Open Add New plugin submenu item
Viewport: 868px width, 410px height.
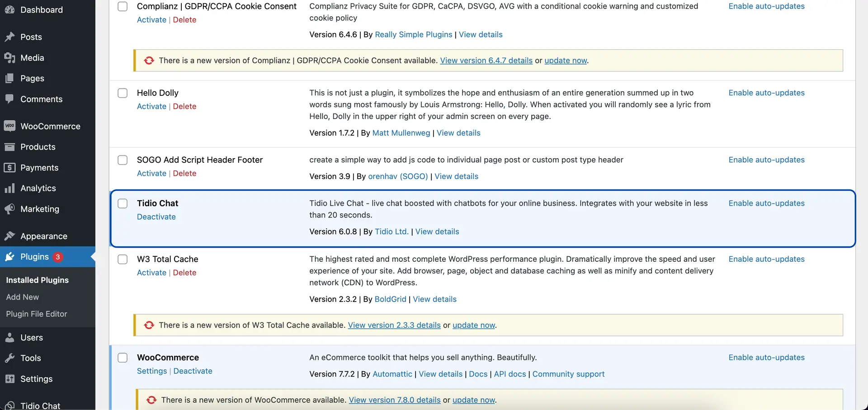point(23,297)
